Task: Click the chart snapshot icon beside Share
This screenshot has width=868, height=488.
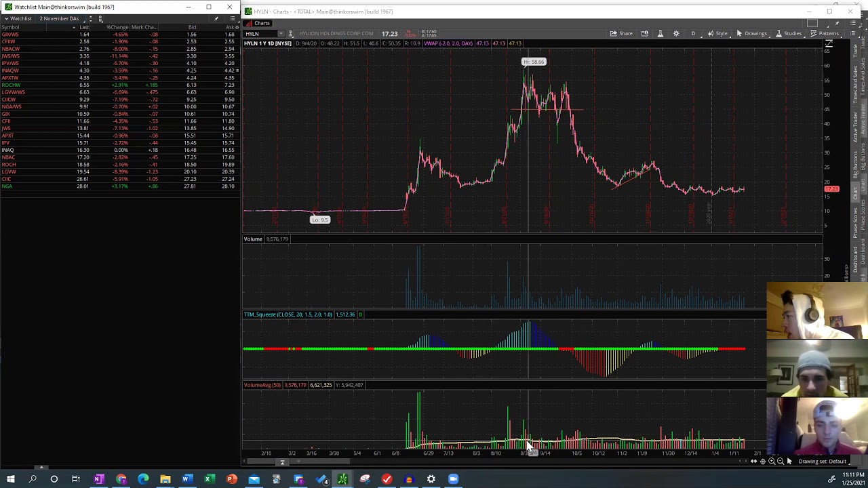Action: click(x=645, y=33)
